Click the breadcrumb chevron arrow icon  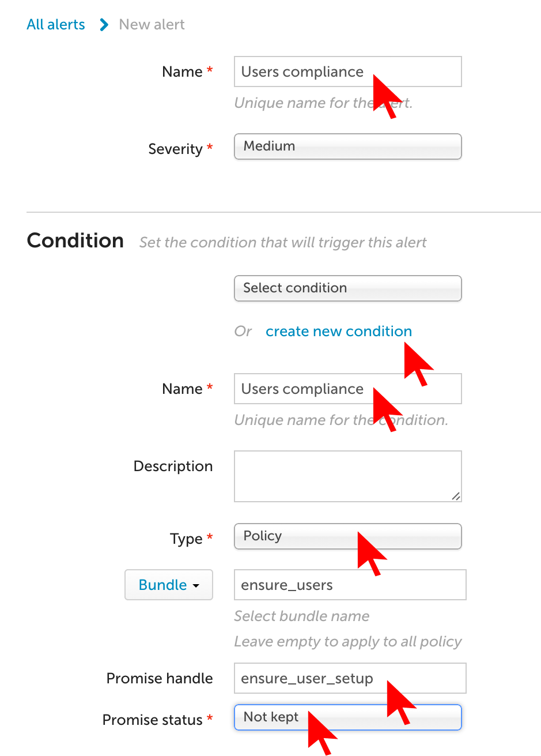click(x=104, y=25)
